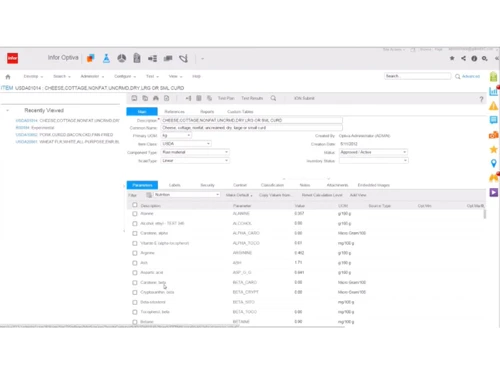The height and width of the screenshot is (375, 500).
Task: Go to the Home icon
Action: (8, 77)
